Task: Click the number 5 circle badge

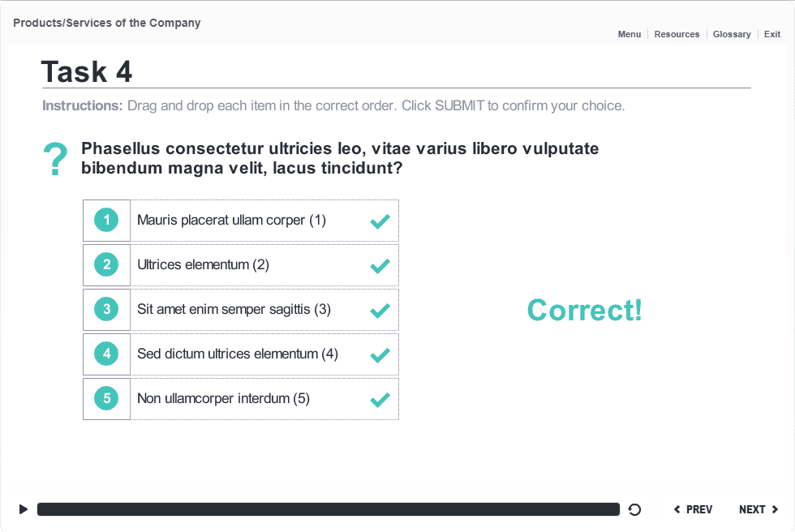Action: pos(106,398)
